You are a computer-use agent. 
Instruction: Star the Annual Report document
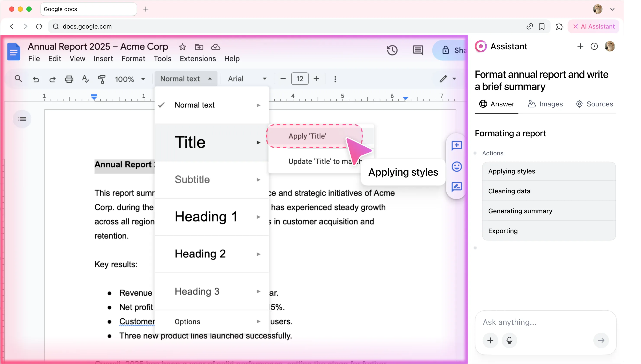tap(182, 47)
